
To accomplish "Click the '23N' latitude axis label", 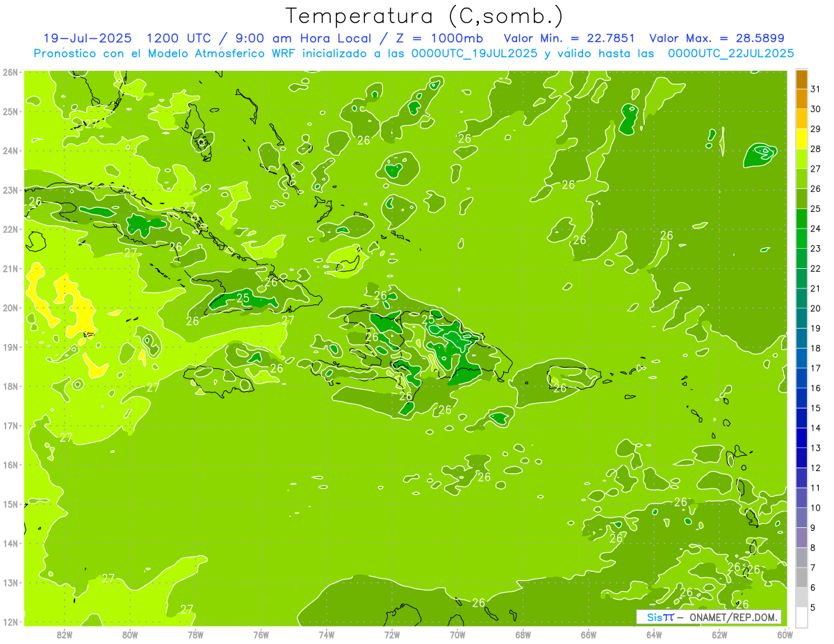I will pos(10,190).
